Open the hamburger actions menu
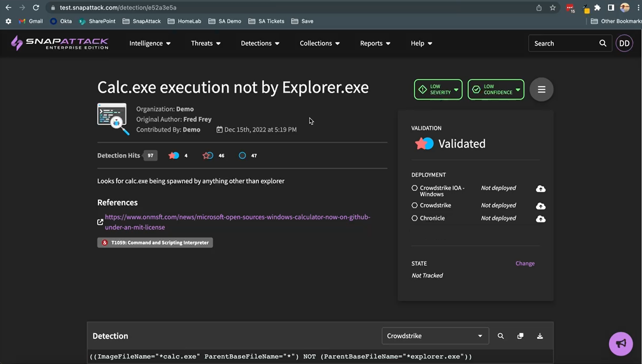Screen dimensions: 642x364 click(x=541, y=89)
